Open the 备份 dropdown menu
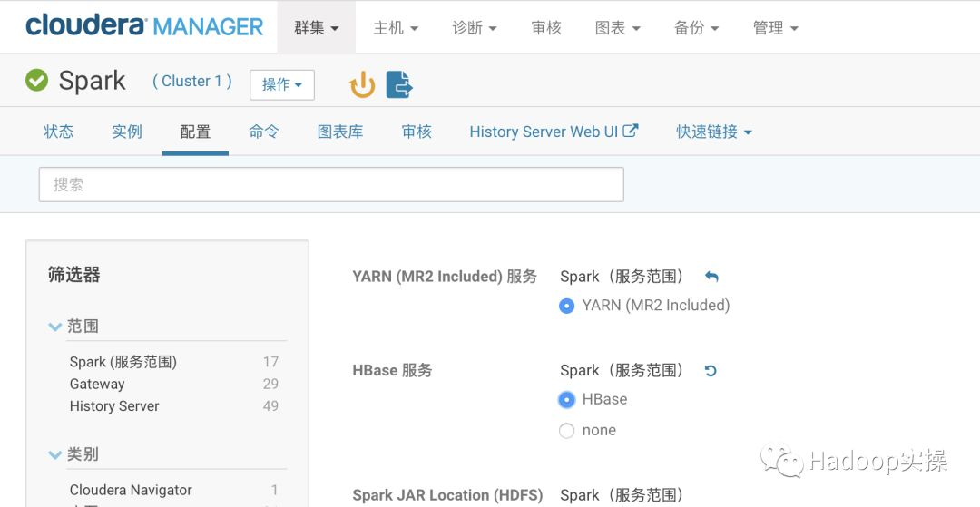 [696, 27]
